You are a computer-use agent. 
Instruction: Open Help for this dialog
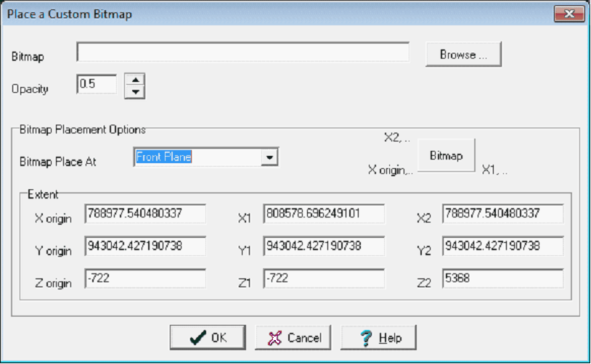point(378,337)
